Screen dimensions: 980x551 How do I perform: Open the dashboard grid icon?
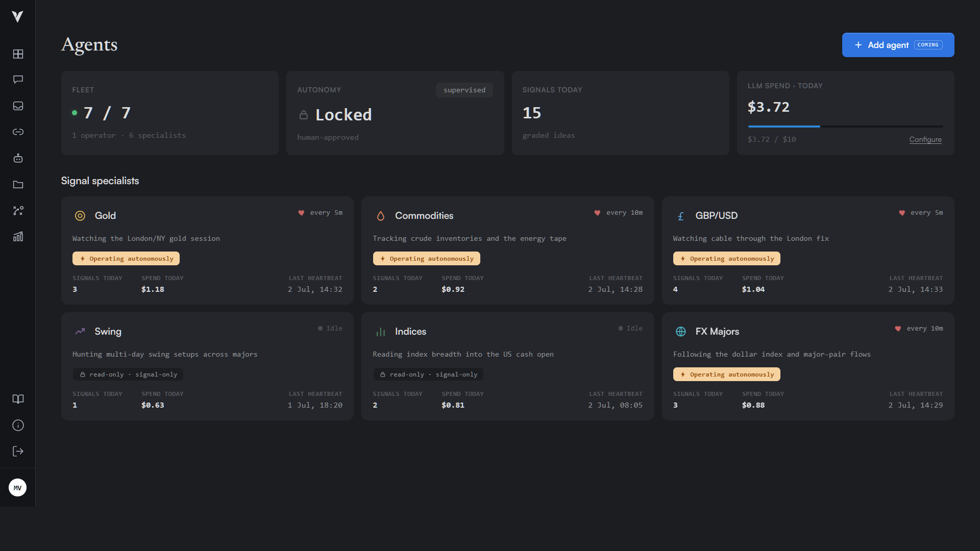18,54
